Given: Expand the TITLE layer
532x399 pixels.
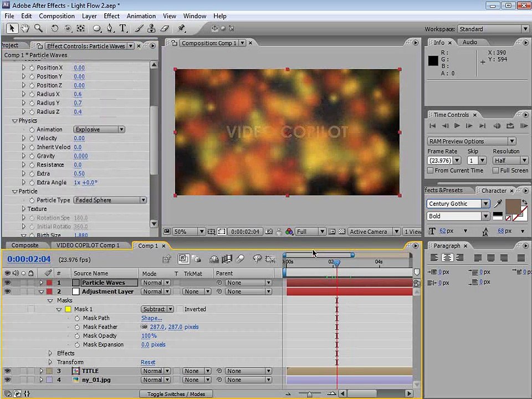Looking at the screenshot, I should (41, 371).
